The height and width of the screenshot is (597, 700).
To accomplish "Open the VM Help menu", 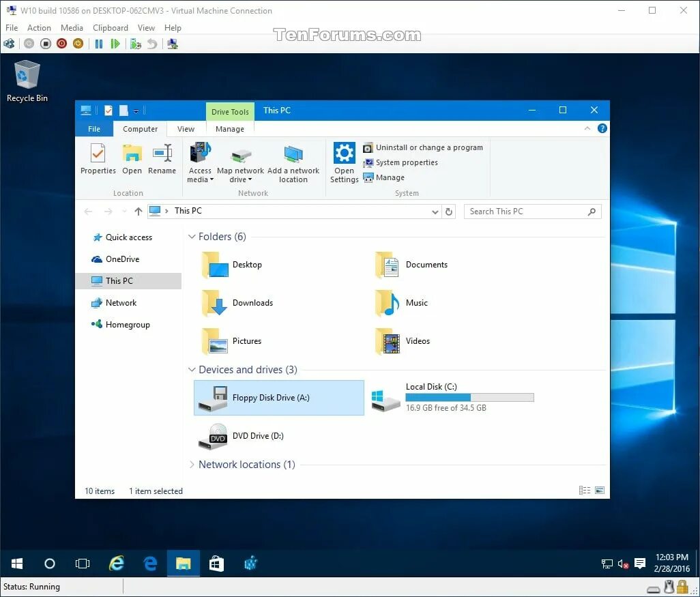I will pos(173,28).
